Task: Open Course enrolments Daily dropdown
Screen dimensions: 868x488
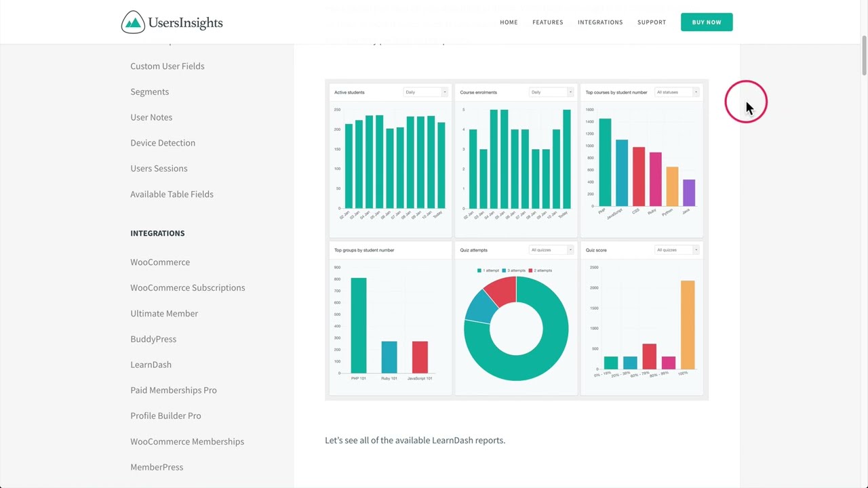Action: point(551,92)
